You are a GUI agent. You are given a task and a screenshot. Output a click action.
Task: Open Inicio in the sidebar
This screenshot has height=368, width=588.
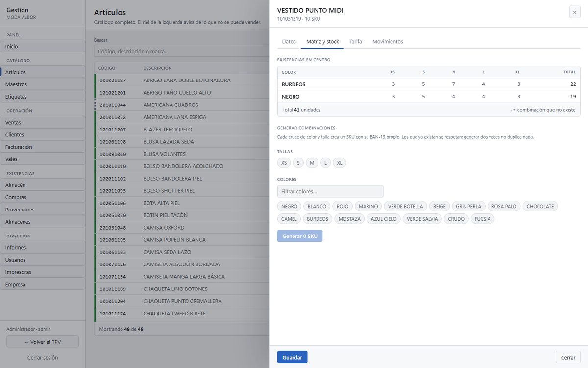43,46
